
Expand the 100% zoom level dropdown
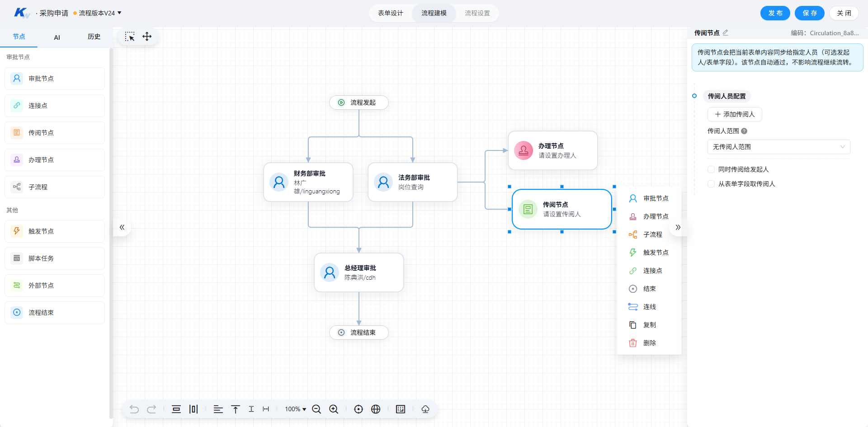click(295, 409)
